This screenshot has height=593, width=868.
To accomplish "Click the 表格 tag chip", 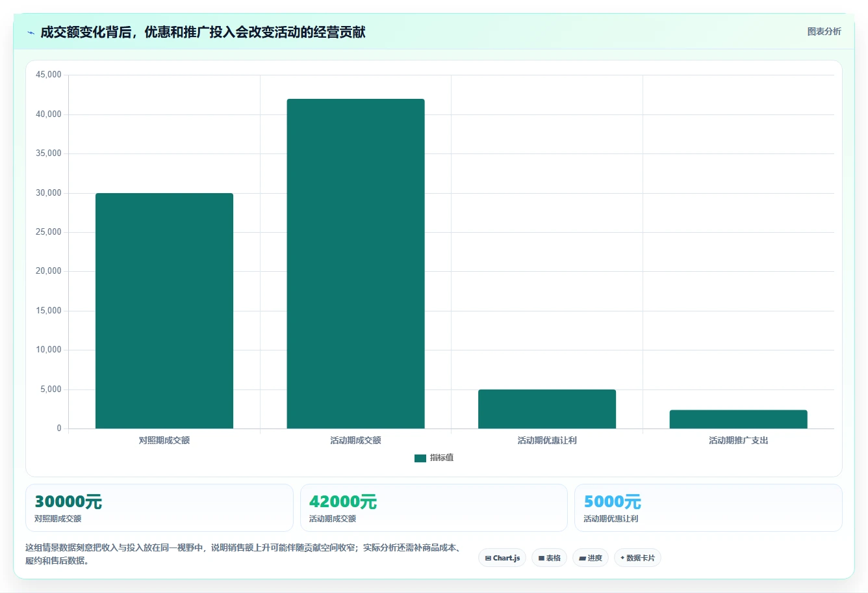I will pos(549,558).
